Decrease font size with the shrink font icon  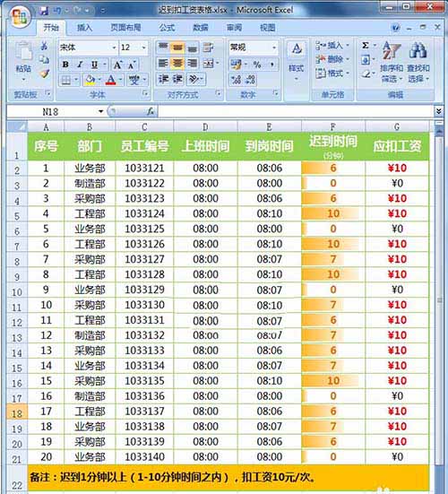132,65
